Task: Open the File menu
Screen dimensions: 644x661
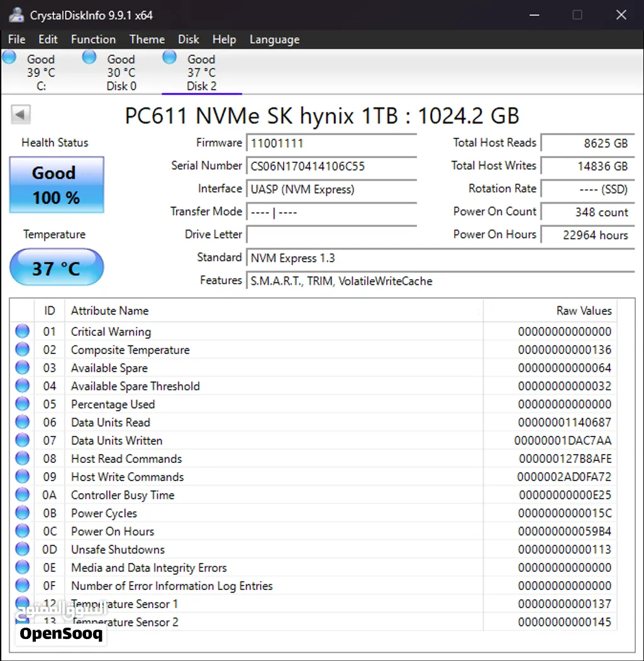Action: click(17, 39)
